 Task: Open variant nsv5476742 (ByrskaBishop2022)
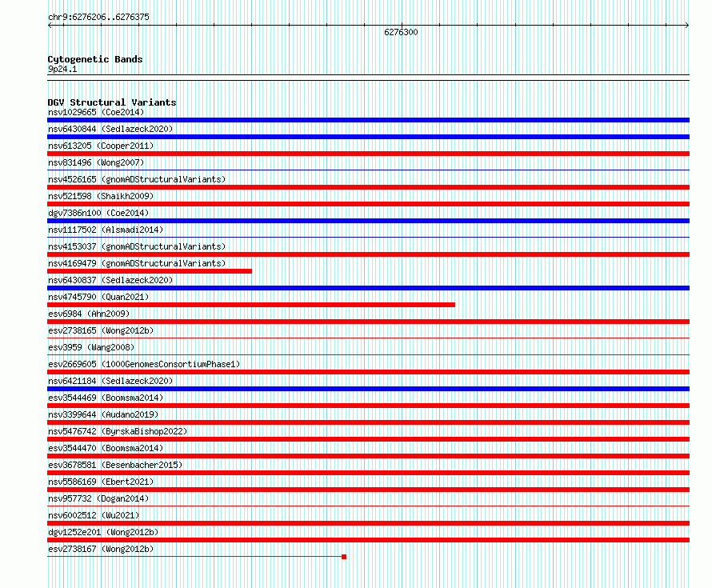click(118, 431)
